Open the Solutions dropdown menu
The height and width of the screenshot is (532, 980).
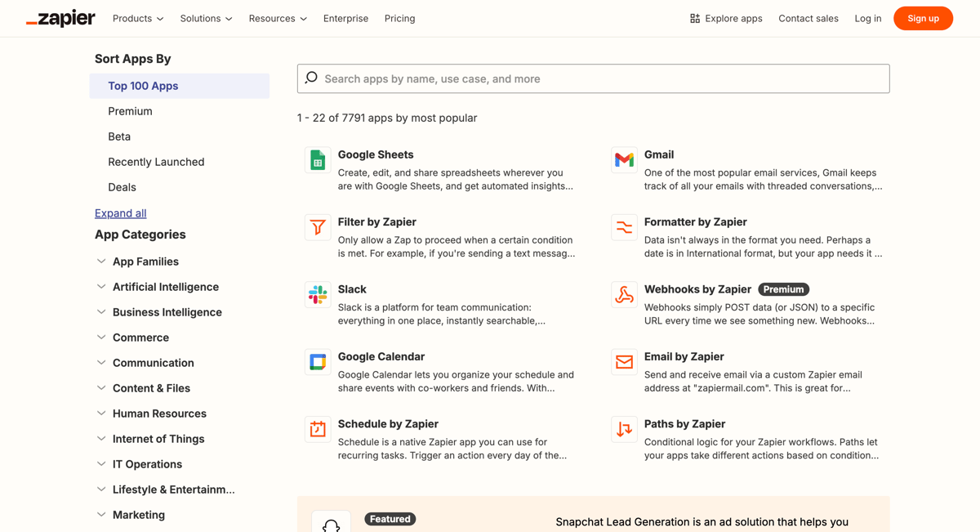click(x=206, y=18)
